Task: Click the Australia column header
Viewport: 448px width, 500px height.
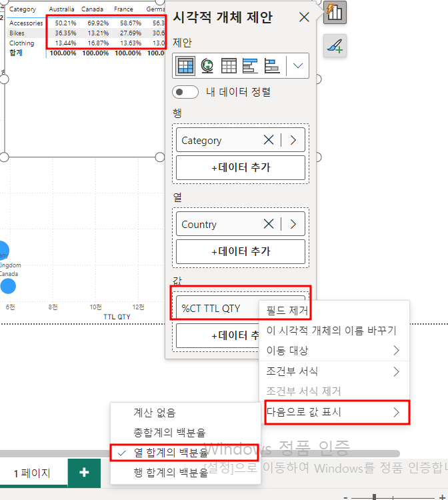Action: (61, 9)
